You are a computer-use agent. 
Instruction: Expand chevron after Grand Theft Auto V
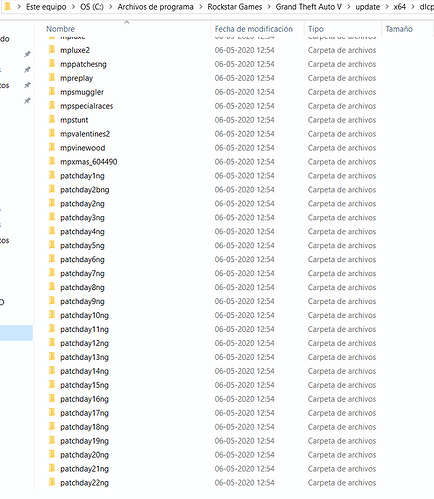pos(349,7)
